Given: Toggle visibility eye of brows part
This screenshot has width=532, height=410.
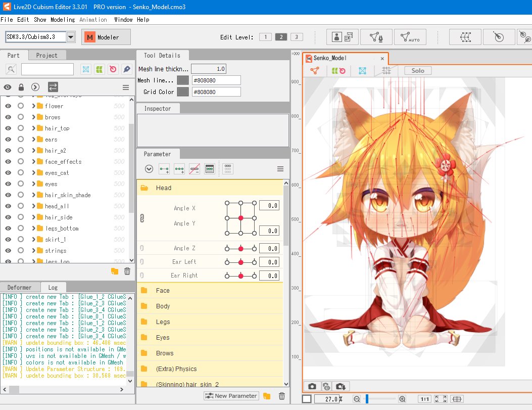Looking at the screenshot, I should [8, 117].
